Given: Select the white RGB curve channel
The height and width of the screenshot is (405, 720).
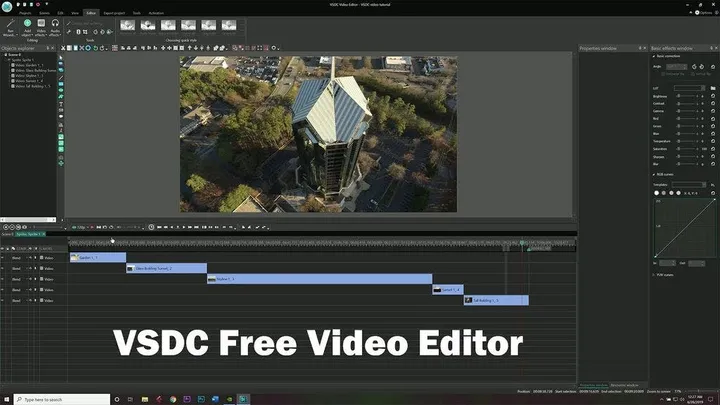Looking at the screenshot, I should pyautogui.click(x=656, y=193).
